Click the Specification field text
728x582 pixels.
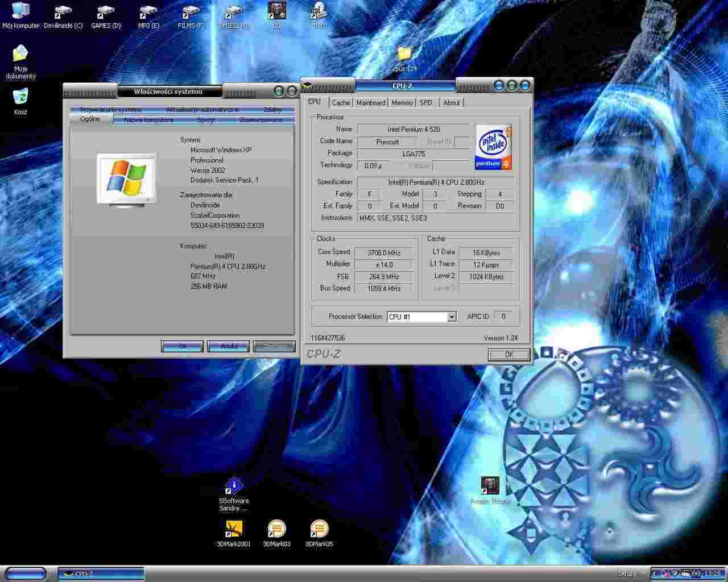[x=436, y=182]
